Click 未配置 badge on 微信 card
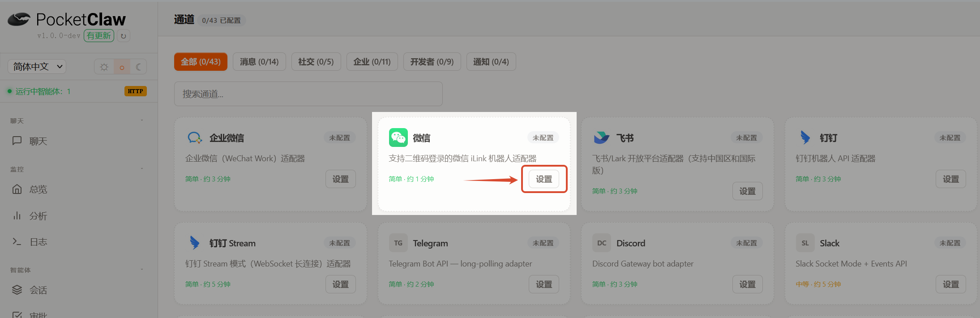 [x=543, y=138]
